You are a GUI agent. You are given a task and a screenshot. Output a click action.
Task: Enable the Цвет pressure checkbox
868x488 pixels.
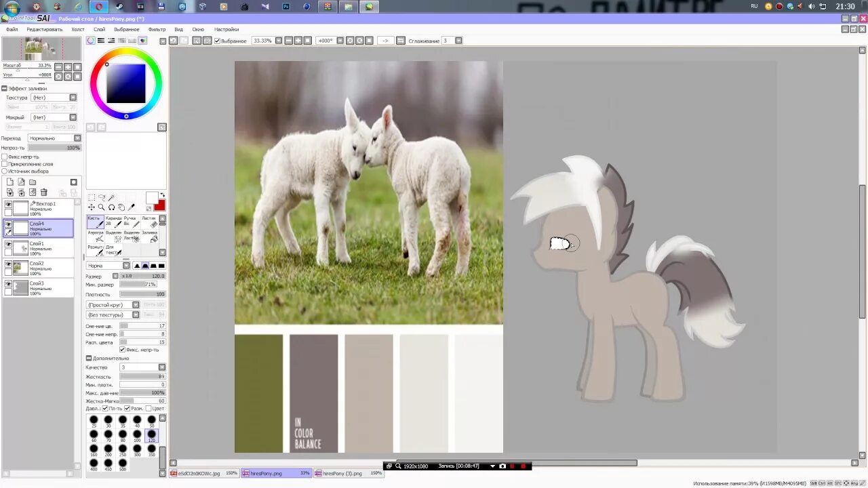tap(149, 408)
